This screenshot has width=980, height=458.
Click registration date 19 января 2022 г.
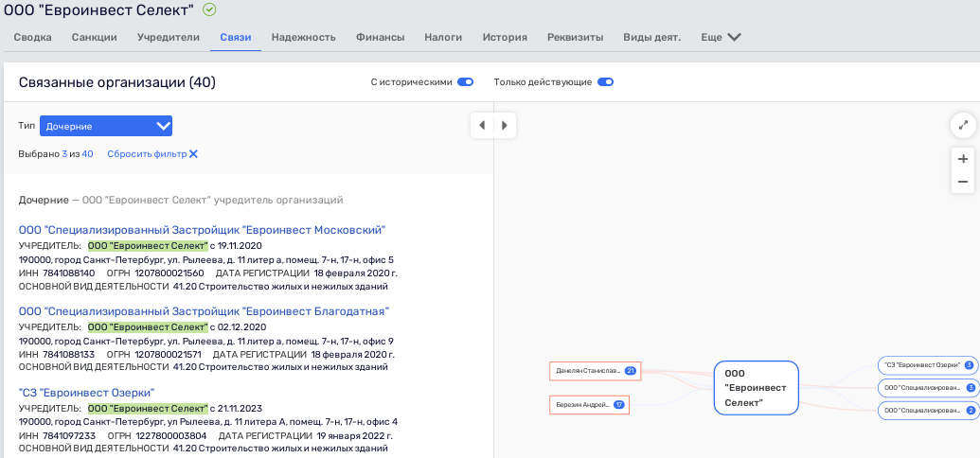coord(355,435)
